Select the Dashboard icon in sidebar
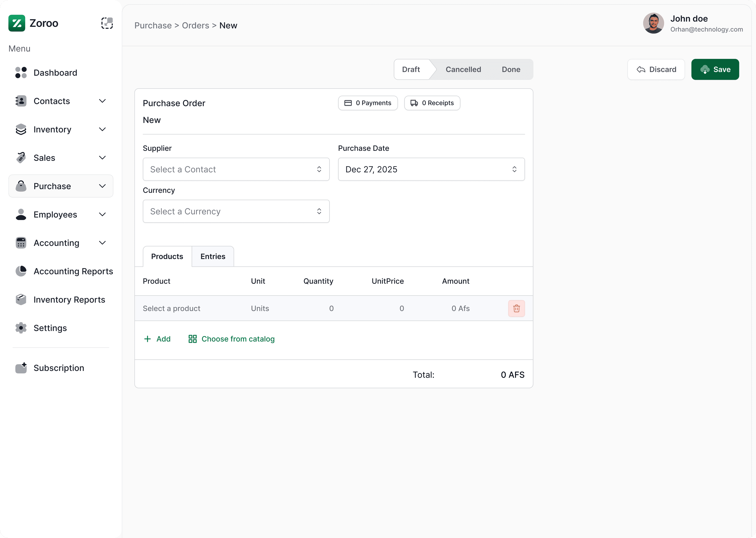The image size is (756, 538). (x=21, y=72)
